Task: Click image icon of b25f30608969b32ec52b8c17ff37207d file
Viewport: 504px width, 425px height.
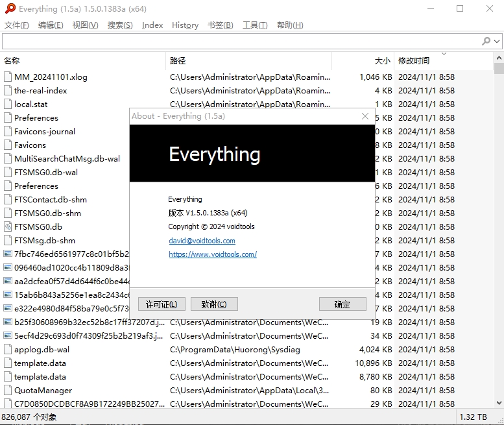Action: point(8,322)
